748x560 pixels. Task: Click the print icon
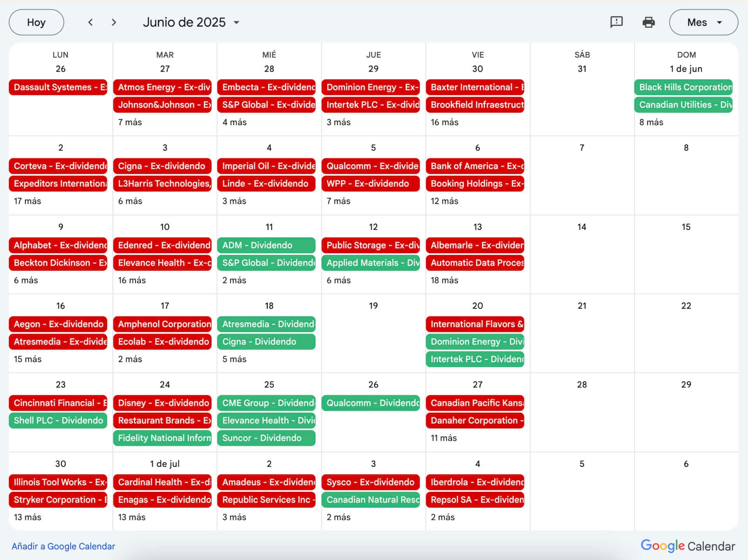point(649,22)
